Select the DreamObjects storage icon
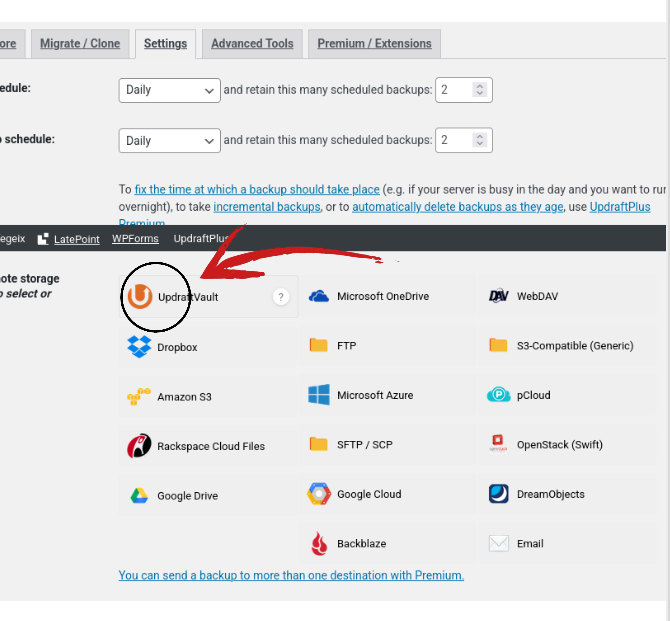The height and width of the screenshot is (621, 670). (499, 494)
